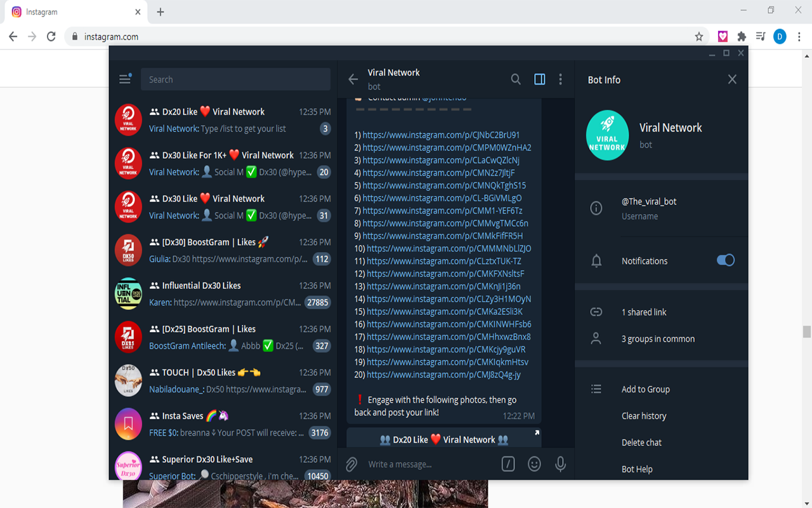The image size is (812, 508).
Task: Open the Telegram hamburger menu
Action: coord(125,79)
